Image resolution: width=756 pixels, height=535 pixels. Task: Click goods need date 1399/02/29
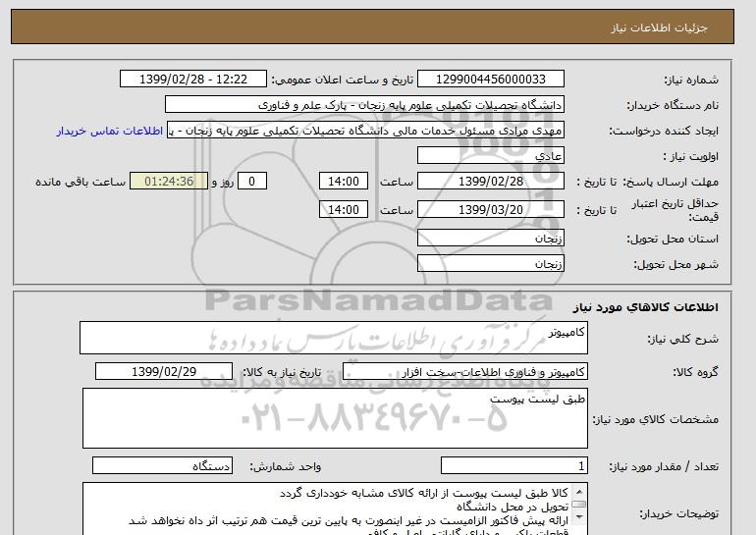coord(164,372)
